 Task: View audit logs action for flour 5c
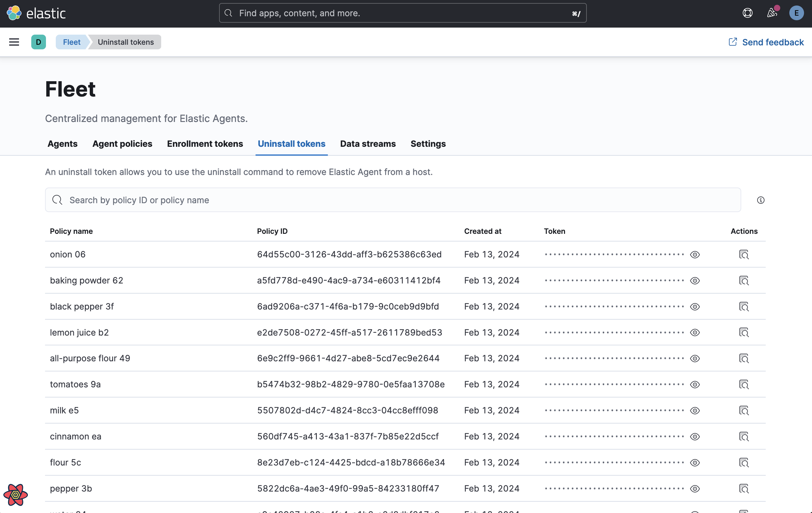(x=744, y=462)
